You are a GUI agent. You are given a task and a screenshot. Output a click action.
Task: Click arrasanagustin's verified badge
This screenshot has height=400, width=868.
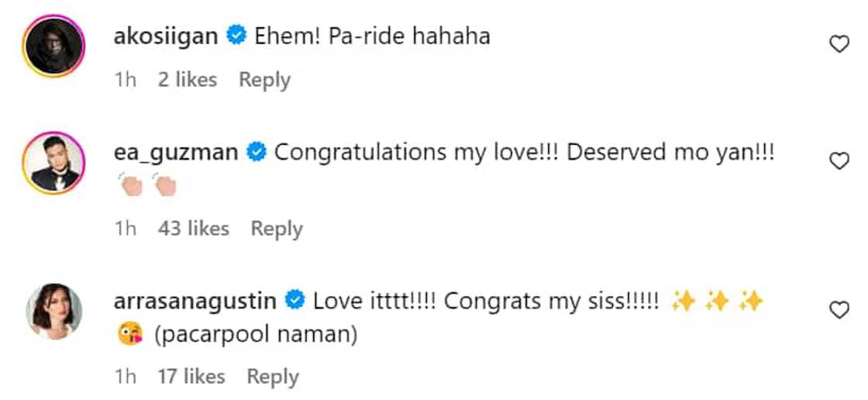[295, 301]
